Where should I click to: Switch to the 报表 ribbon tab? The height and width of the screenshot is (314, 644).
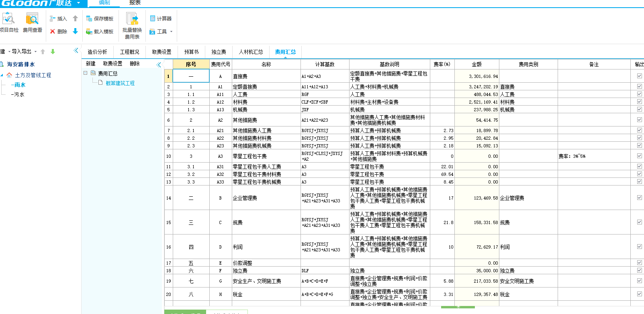(x=135, y=3)
